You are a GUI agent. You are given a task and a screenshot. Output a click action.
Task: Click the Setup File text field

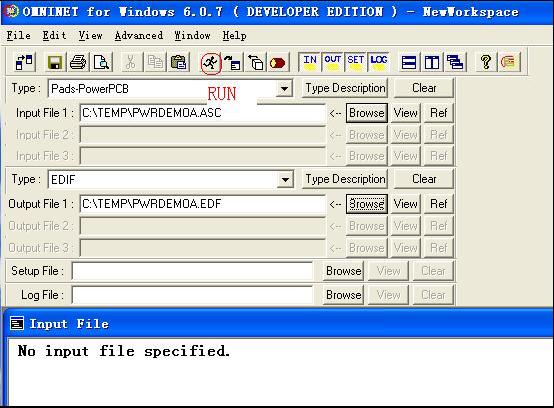pos(192,271)
